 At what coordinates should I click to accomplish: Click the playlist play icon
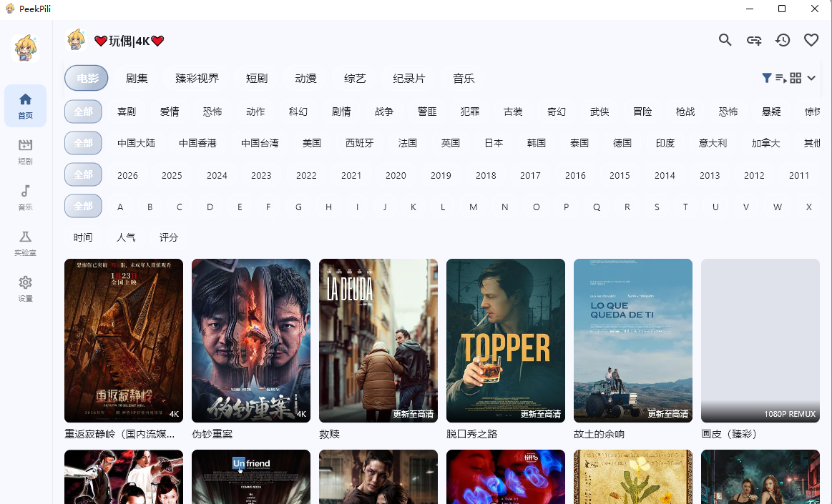781,78
